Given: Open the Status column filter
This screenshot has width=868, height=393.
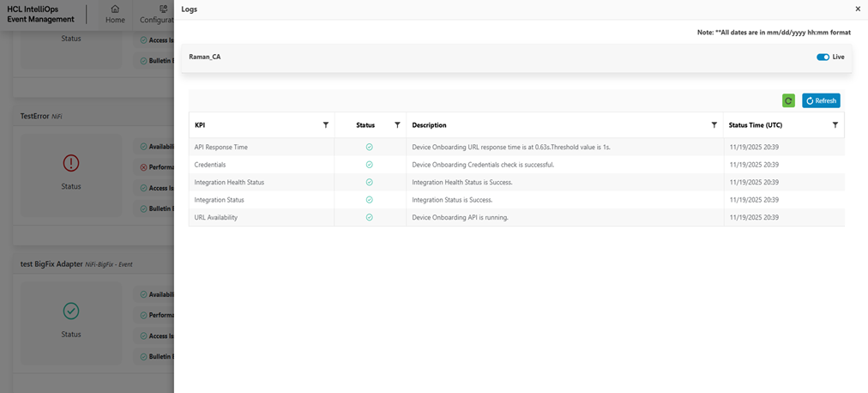Looking at the screenshot, I should [397, 125].
